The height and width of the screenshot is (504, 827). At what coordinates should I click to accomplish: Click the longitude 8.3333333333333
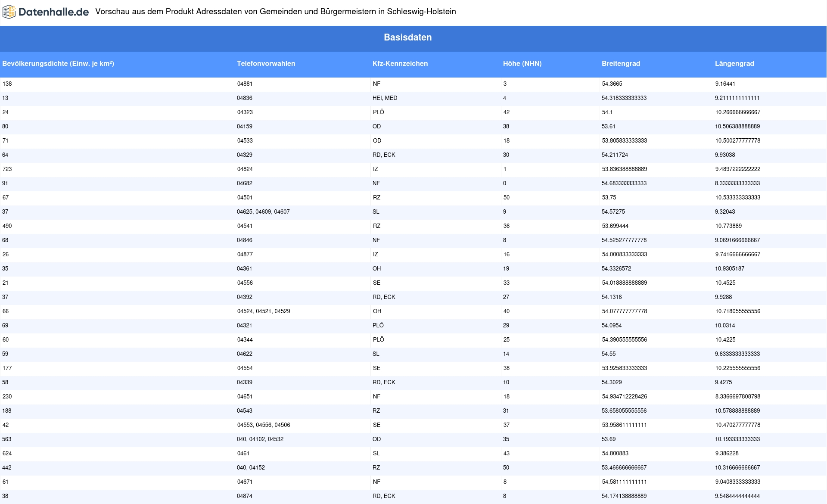click(x=737, y=184)
